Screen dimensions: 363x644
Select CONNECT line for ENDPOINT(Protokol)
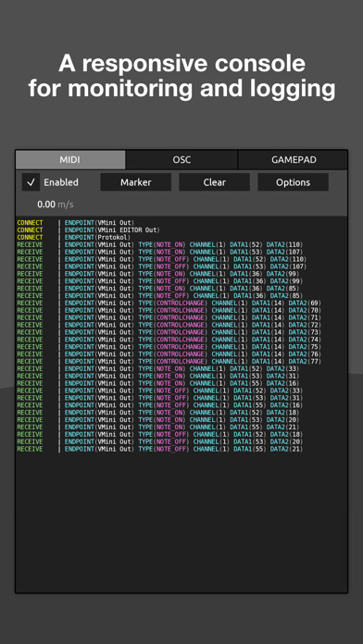click(x=73, y=238)
